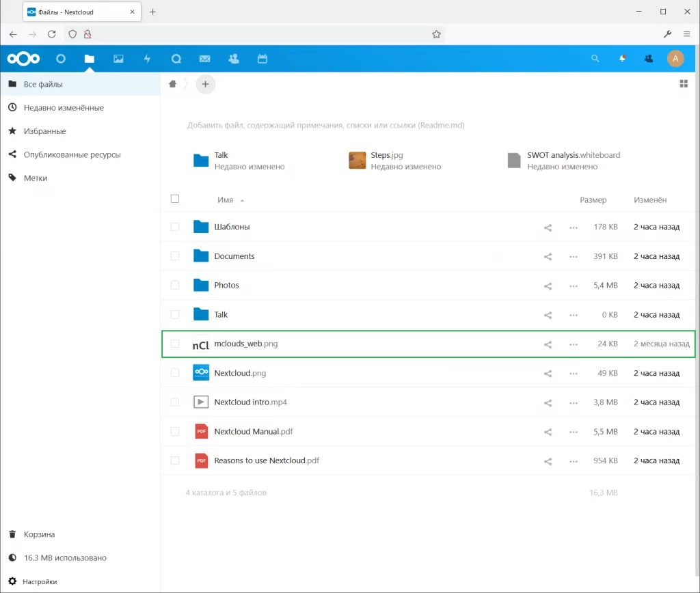This screenshot has height=593, width=700.
Task: Open the user avatar menu
Action: (x=675, y=59)
